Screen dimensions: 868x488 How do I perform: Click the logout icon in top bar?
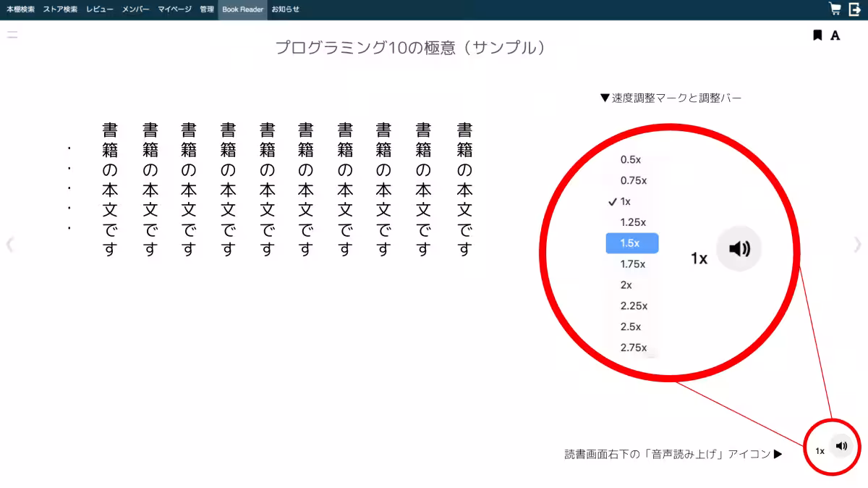[x=854, y=9]
